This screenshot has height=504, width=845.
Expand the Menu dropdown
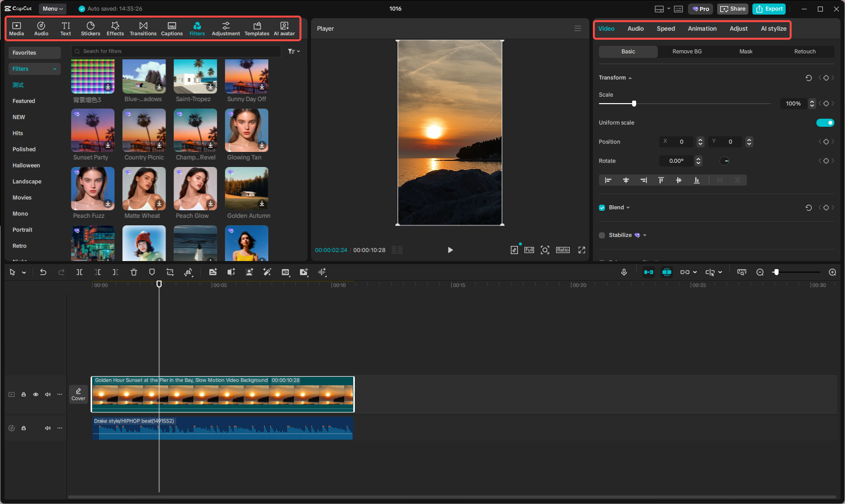click(52, 9)
